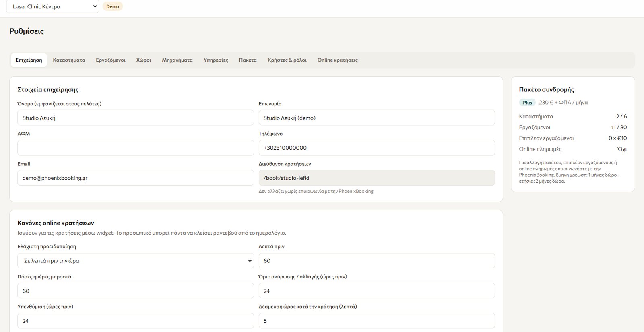The image size is (644, 332).
Task: Click the note Δεν αλλάζει χωρίς επικοινωνία
Action: click(x=316, y=191)
